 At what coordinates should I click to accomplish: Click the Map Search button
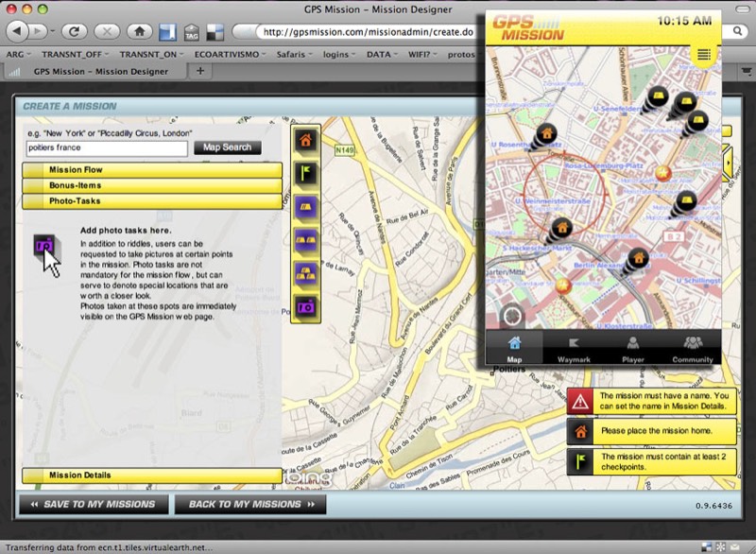(228, 147)
